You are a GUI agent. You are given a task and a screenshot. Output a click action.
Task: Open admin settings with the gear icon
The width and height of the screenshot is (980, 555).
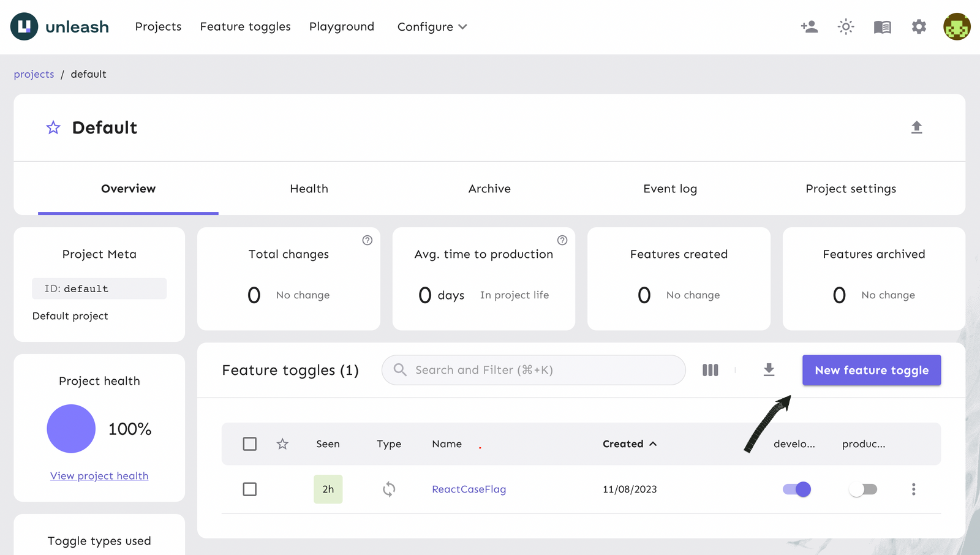click(x=919, y=26)
